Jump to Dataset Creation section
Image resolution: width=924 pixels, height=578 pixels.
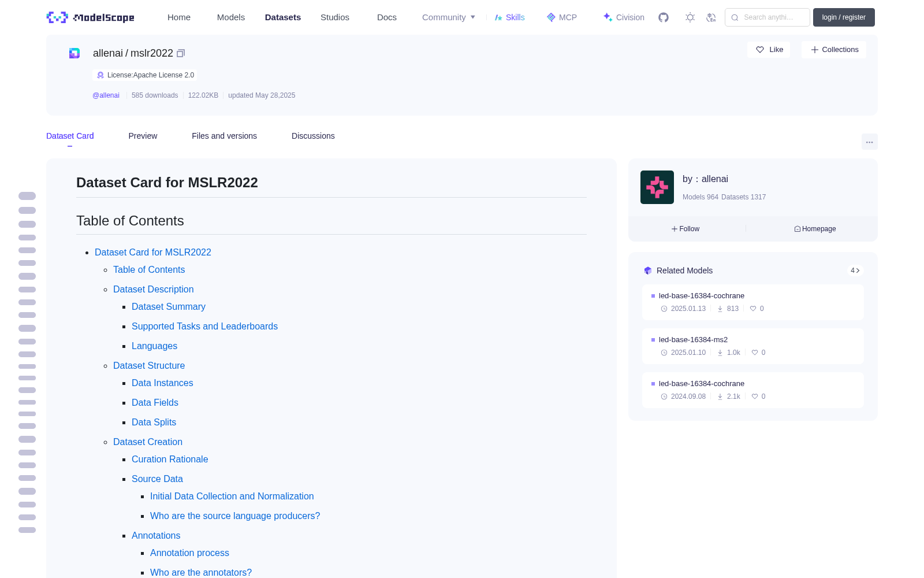pyautogui.click(x=148, y=442)
